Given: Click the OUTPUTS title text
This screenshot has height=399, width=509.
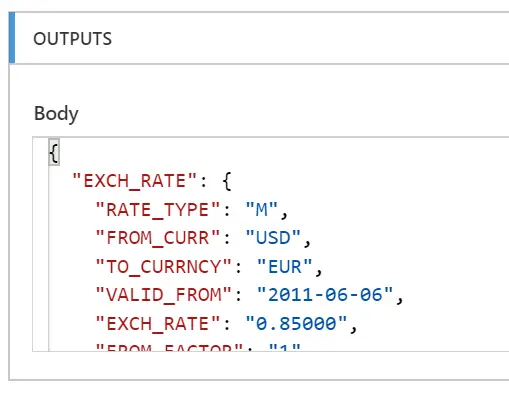Looking at the screenshot, I should click(73, 39).
